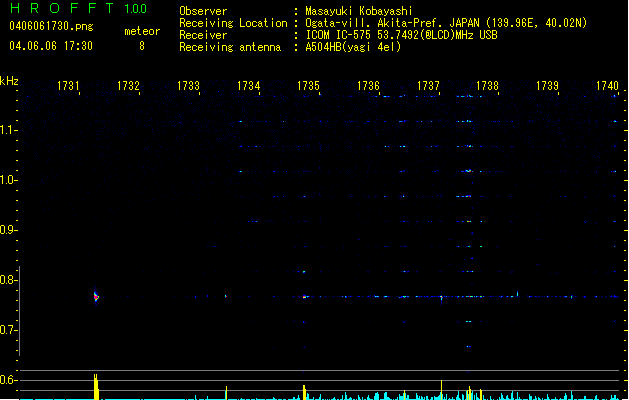Screen dimensions: 629x400
Task: Click the Receiving Location label
Action: point(233,23)
